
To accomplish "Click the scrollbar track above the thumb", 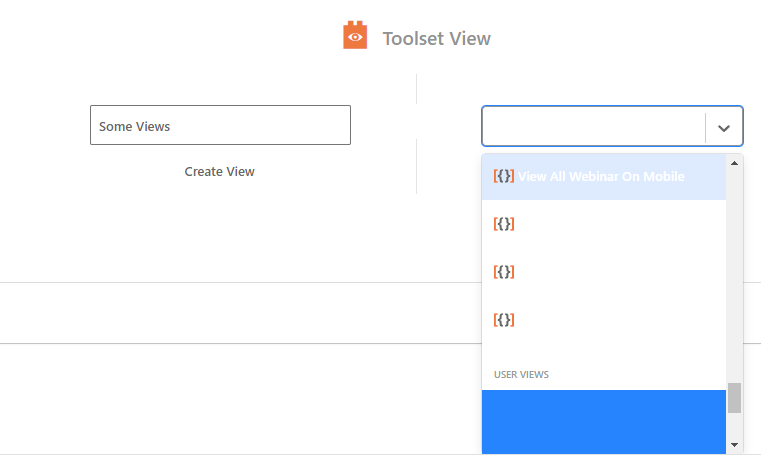I will (734, 275).
